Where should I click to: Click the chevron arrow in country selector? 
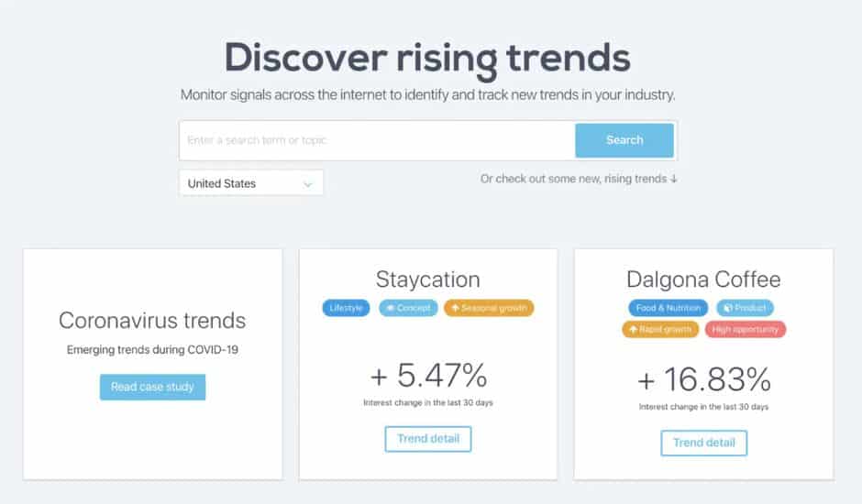pyautogui.click(x=307, y=183)
